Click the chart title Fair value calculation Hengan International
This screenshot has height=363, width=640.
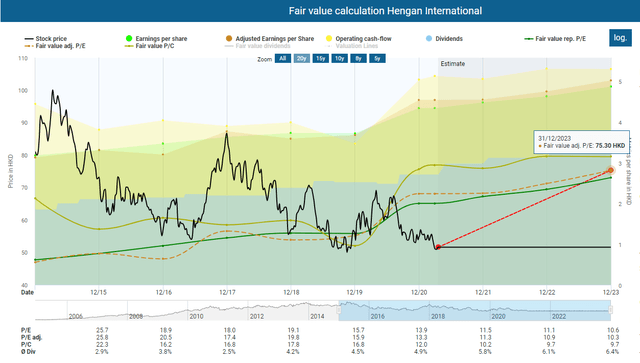385,11
